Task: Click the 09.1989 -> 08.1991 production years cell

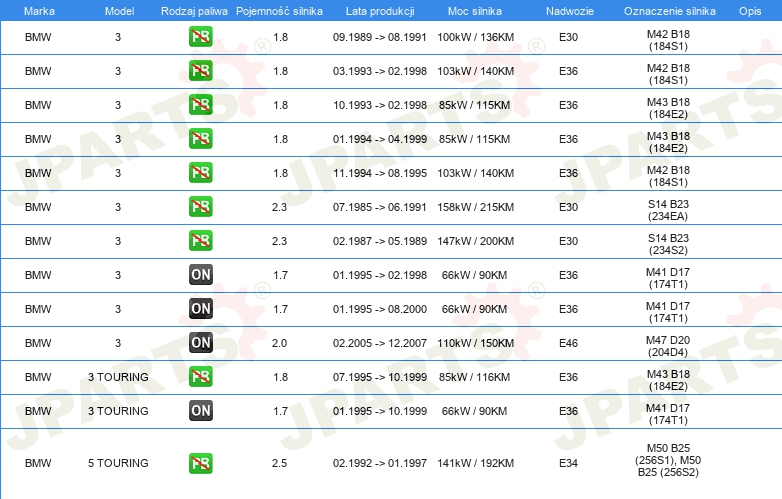Action: 380,37
